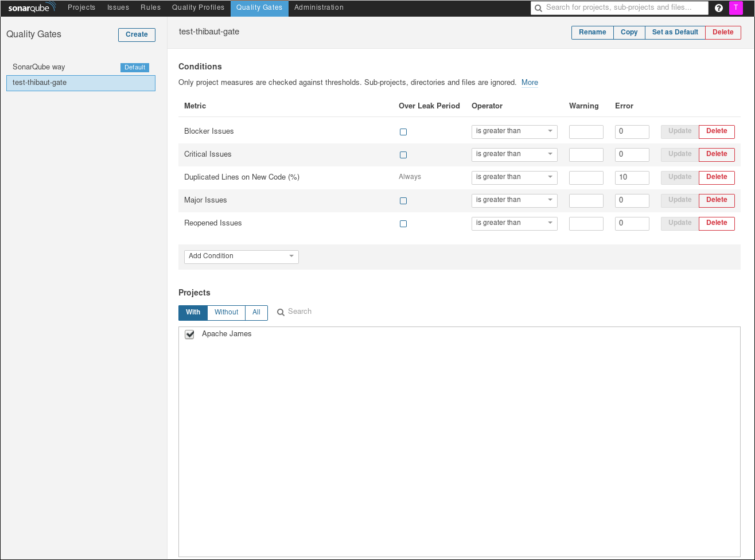This screenshot has height=560, width=755.
Task: Click Warning field for Blocker Issues
Action: 586,131
